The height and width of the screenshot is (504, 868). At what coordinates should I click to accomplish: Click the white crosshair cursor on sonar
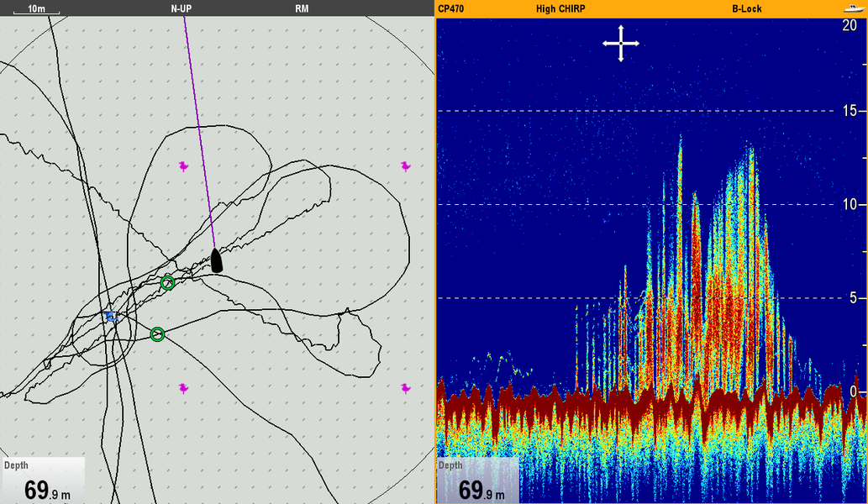[621, 43]
